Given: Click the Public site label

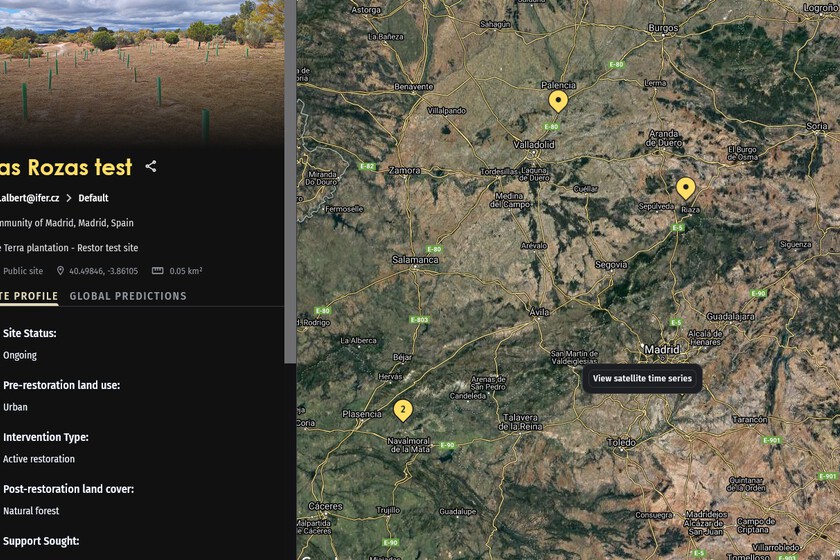Looking at the screenshot, I should point(22,271).
